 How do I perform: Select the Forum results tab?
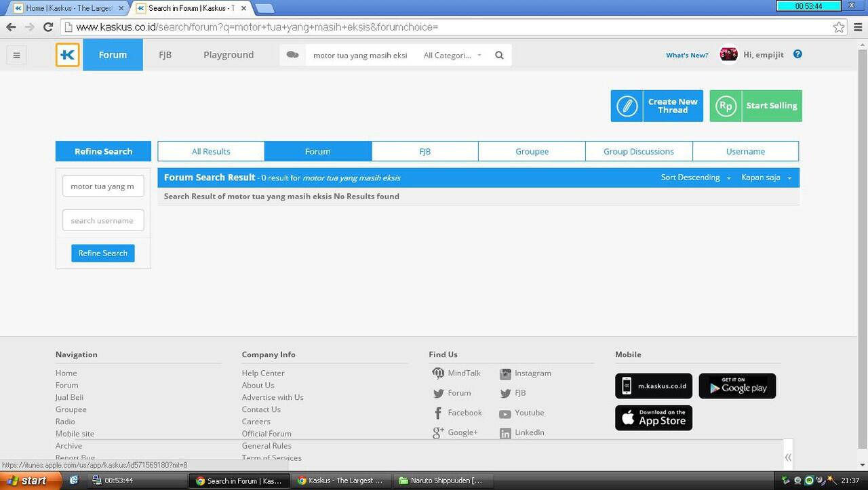318,151
